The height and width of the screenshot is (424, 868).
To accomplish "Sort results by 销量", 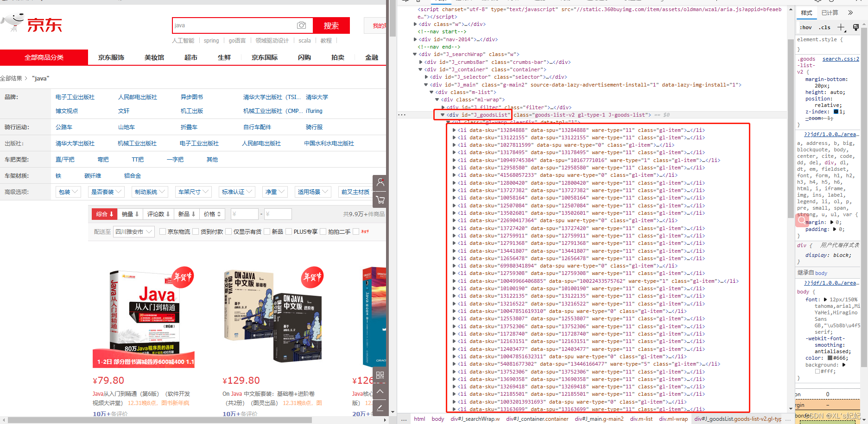I will point(130,214).
